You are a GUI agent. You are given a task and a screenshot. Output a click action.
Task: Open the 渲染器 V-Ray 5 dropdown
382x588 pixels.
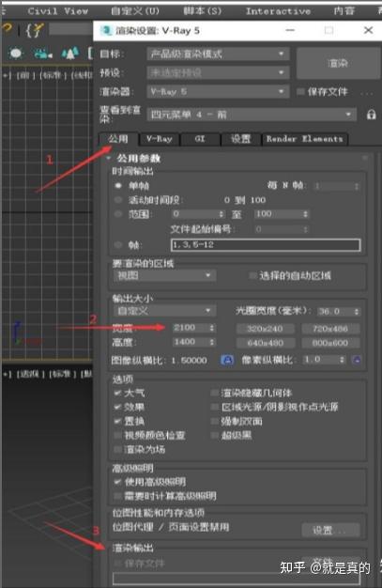coord(218,91)
